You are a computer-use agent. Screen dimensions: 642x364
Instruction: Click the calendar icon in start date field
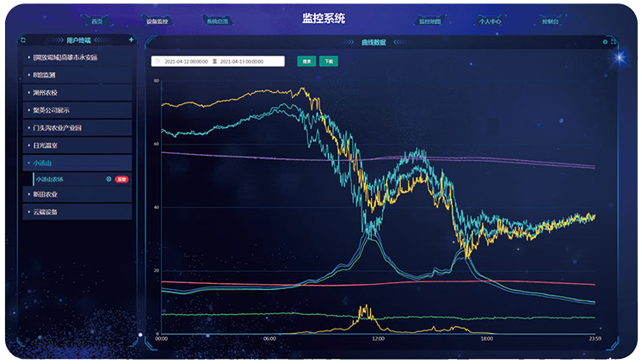[x=158, y=62]
